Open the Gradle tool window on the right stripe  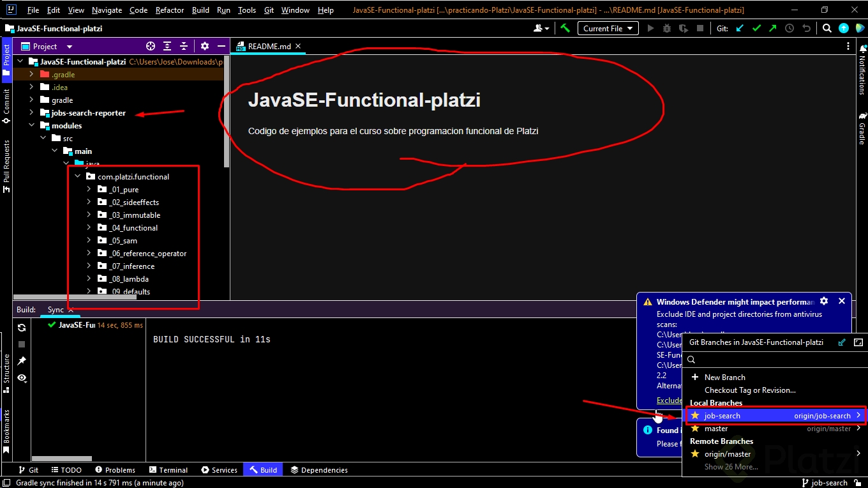tap(862, 128)
